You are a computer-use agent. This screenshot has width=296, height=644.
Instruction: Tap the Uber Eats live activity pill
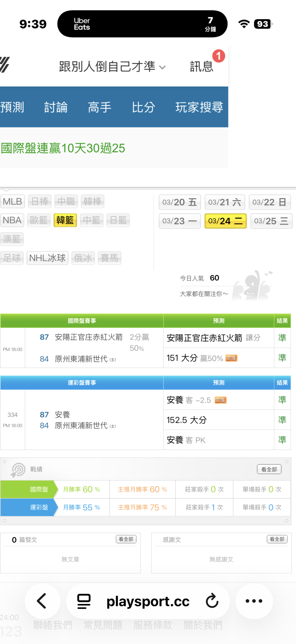142,24
